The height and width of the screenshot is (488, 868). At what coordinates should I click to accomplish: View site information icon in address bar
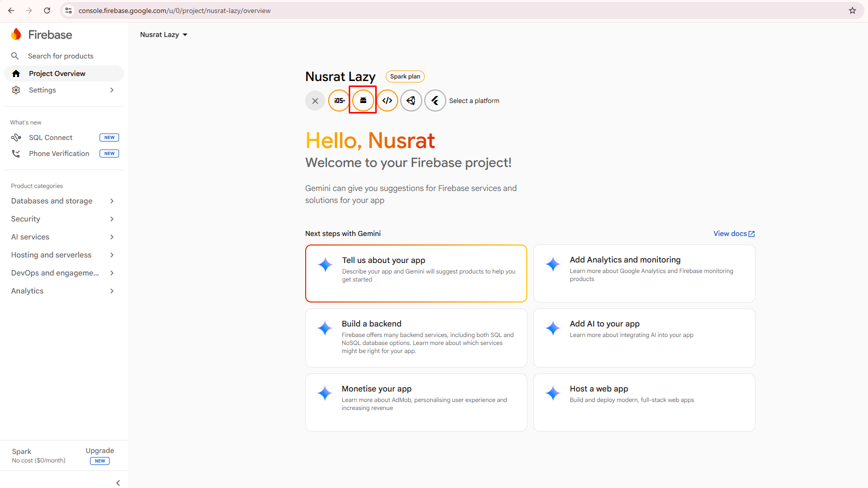point(69,10)
